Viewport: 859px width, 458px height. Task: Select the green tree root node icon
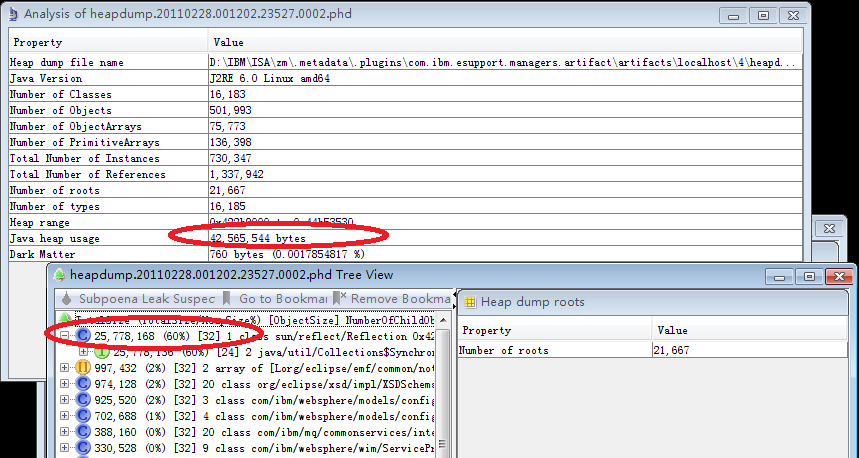tap(65, 318)
